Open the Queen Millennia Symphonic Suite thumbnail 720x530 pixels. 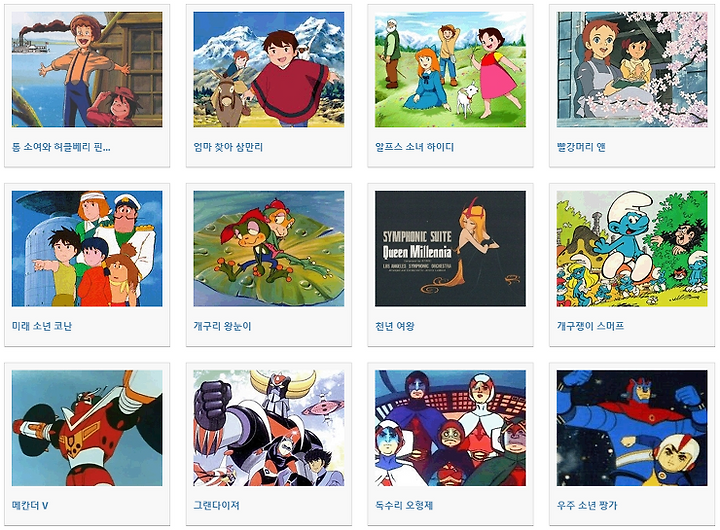[450, 248]
